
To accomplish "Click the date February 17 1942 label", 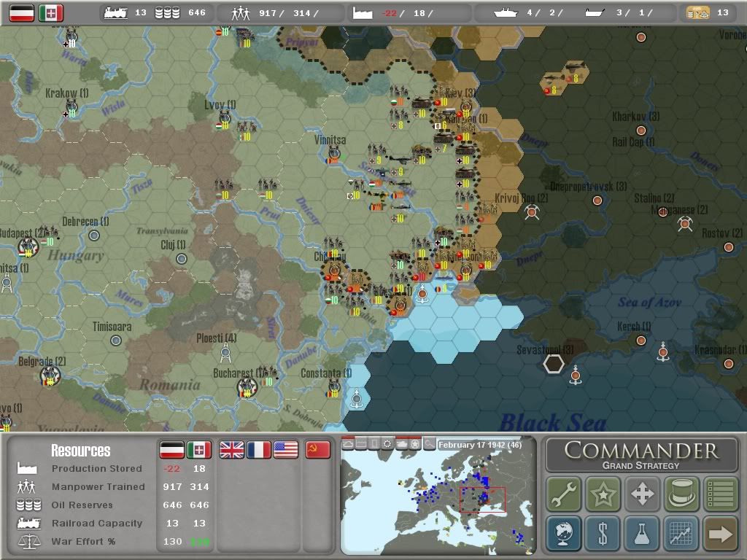I will click(480, 445).
